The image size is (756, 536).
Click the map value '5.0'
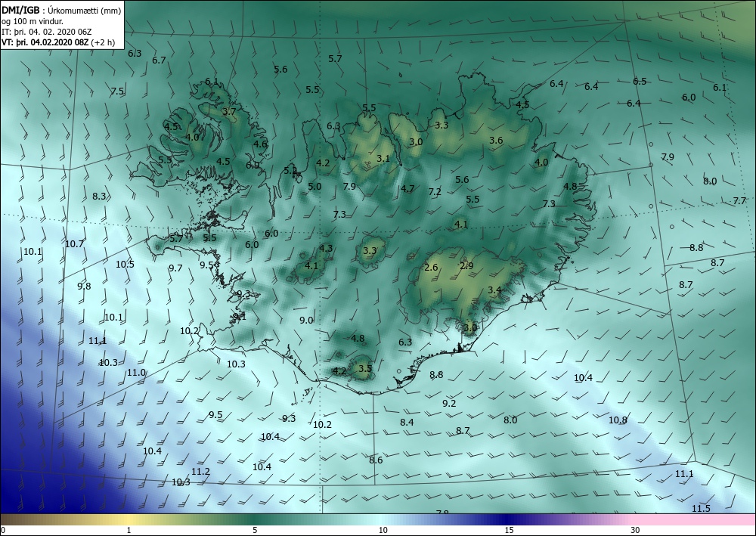(x=314, y=186)
